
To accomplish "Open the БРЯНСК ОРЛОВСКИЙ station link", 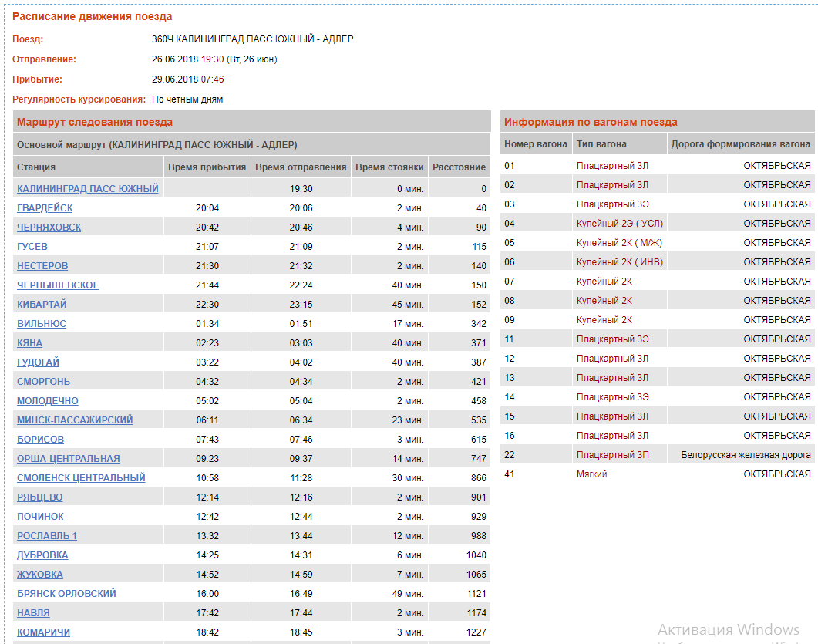I will pos(66,594).
